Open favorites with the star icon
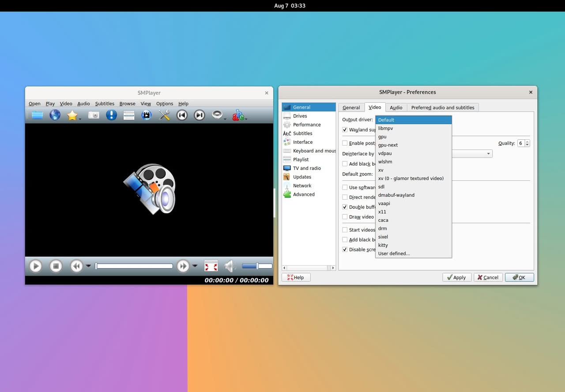Image resolution: width=565 pixels, height=392 pixels. (x=72, y=116)
